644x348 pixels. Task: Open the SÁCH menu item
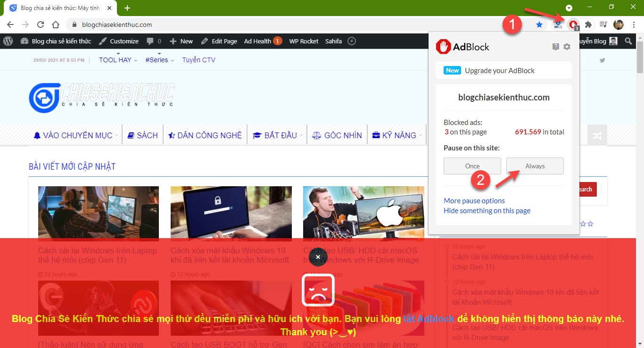(143, 135)
